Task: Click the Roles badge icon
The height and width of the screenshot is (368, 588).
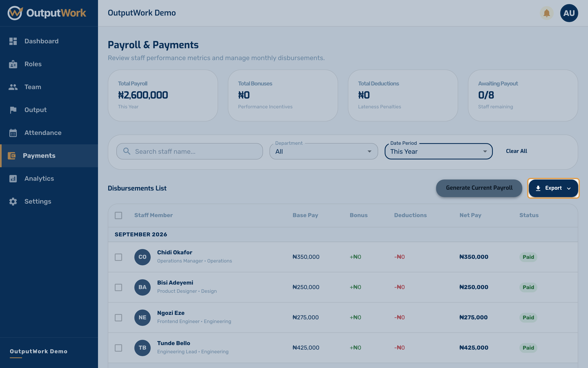Action: click(13, 64)
